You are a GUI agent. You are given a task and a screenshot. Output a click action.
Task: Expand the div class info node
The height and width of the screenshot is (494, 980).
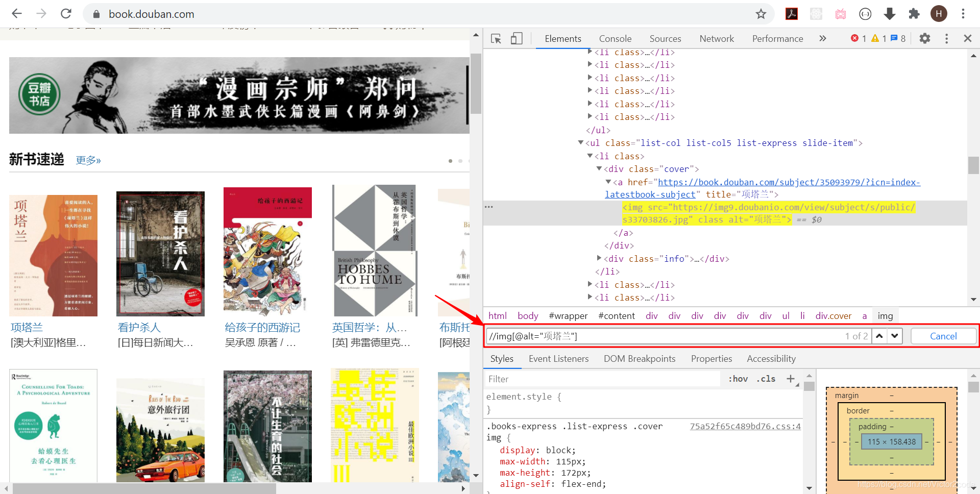(599, 259)
